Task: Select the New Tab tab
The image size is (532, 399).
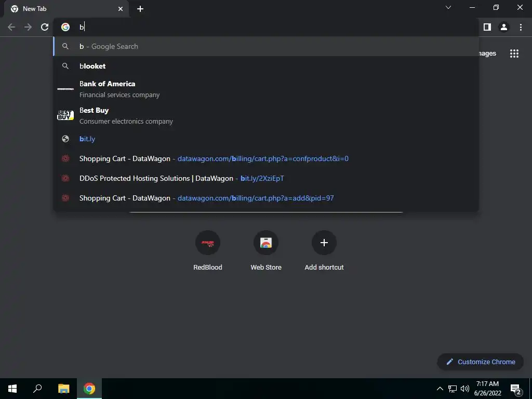Action: coord(66,9)
